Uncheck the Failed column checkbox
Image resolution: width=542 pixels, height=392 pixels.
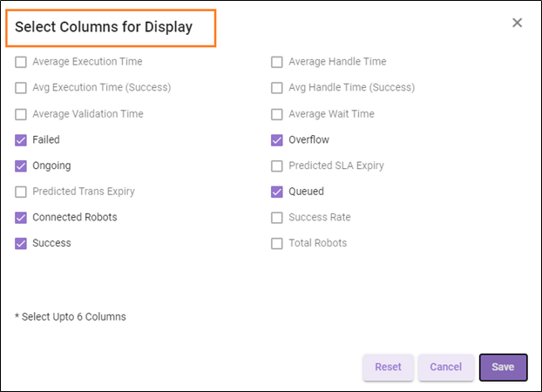click(21, 139)
